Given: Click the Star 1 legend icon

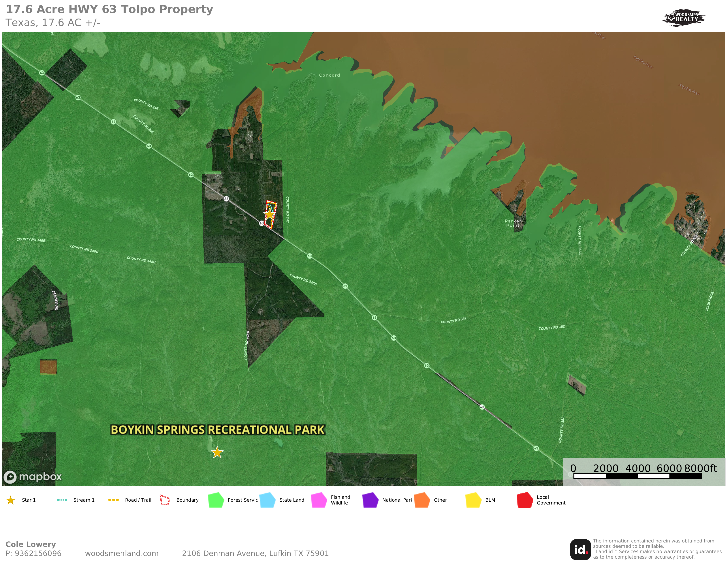Looking at the screenshot, I should click(x=11, y=500).
